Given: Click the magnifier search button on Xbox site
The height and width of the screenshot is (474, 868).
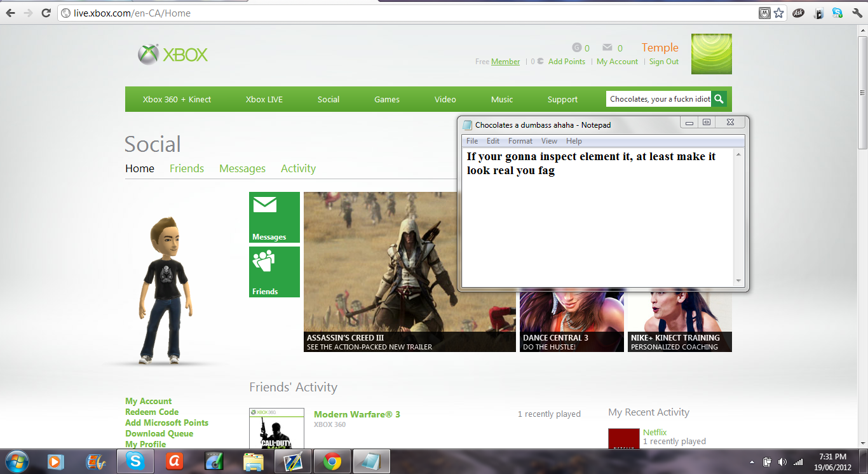Looking at the screenshot, I should pyautogui.click(x=719, y=99).
